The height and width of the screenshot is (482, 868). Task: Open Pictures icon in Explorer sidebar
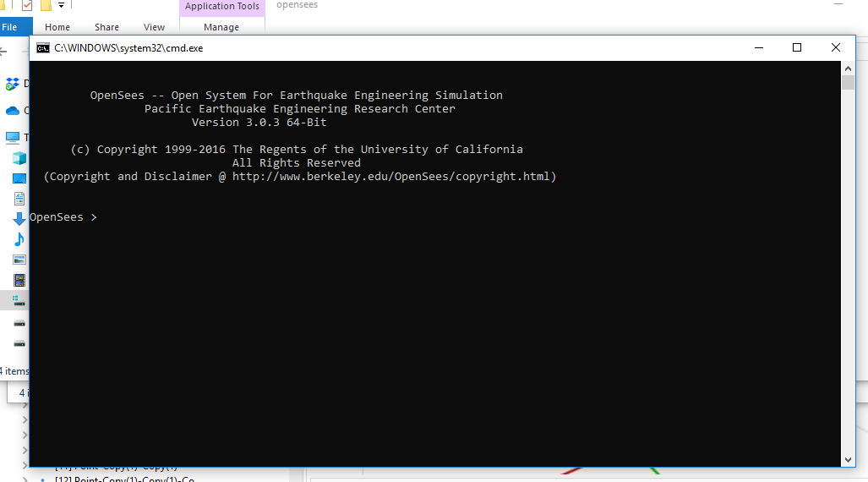(x=19, y=260)
